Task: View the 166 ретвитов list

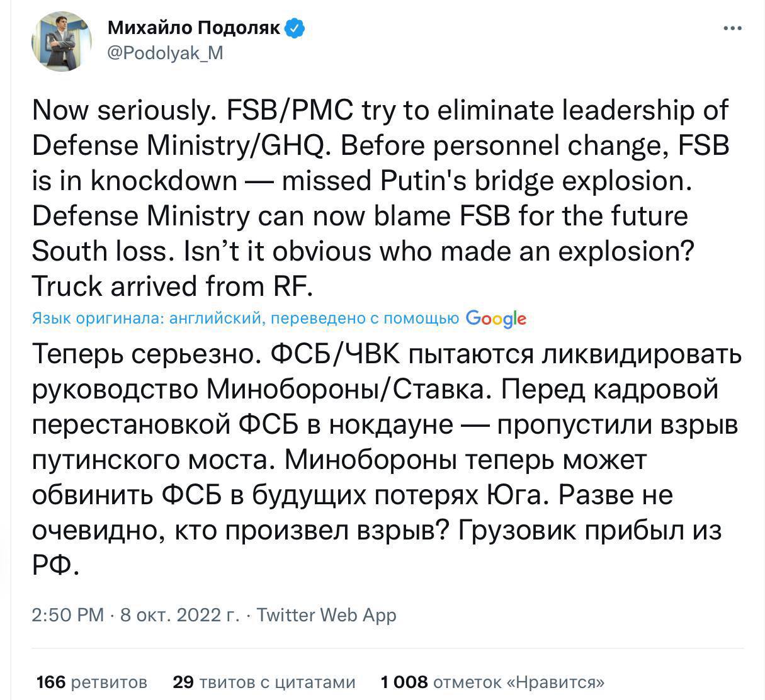Action: 92,682
